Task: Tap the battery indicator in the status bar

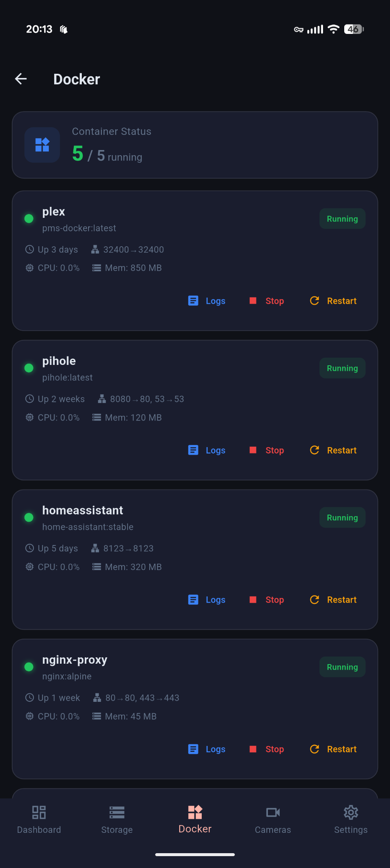Action: tap(353, 29)
